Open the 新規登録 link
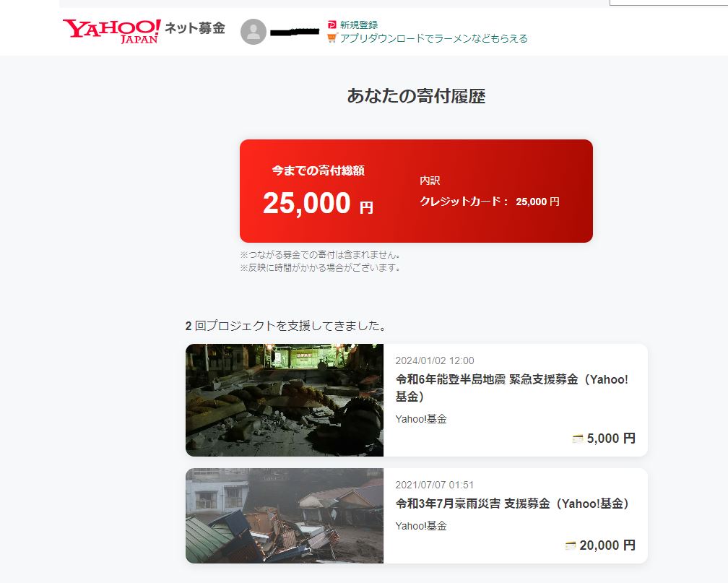728x583 pixels. (x=359, y=25)
